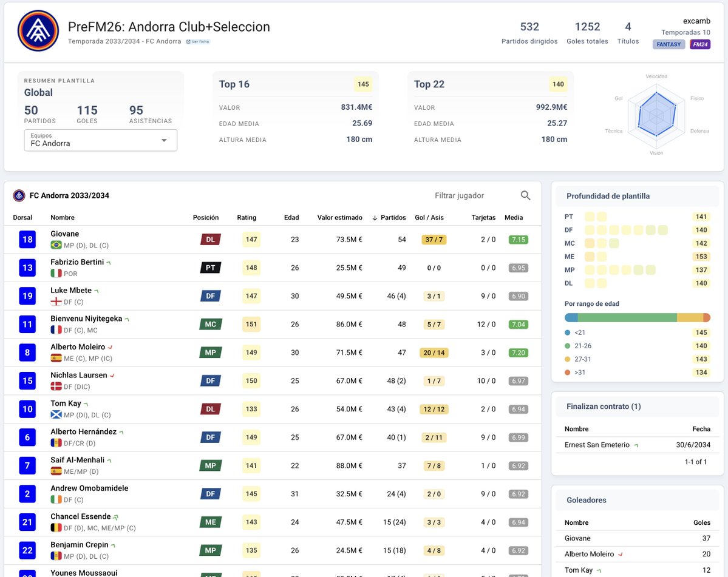
Task: Click Saif Al-Menhali's dorsal 7 badge
Action: pyautogui.click(x=27, y=466)
